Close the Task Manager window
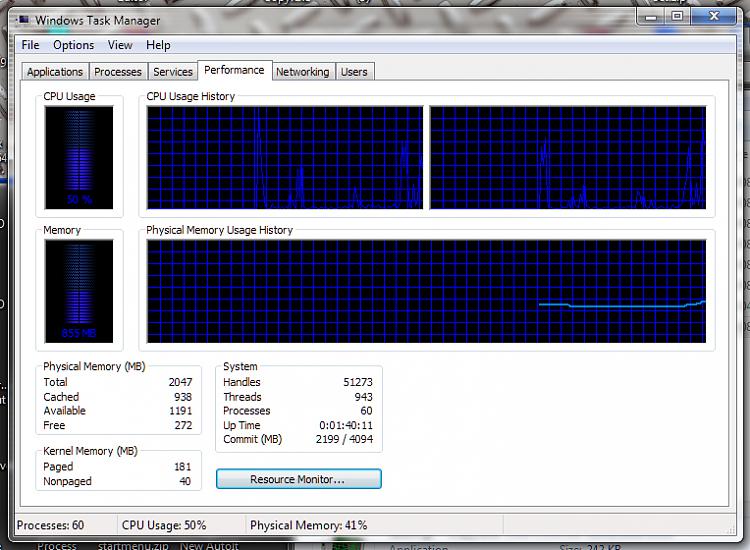This screenshot has width=750, height=550. [x=714, y=17]
